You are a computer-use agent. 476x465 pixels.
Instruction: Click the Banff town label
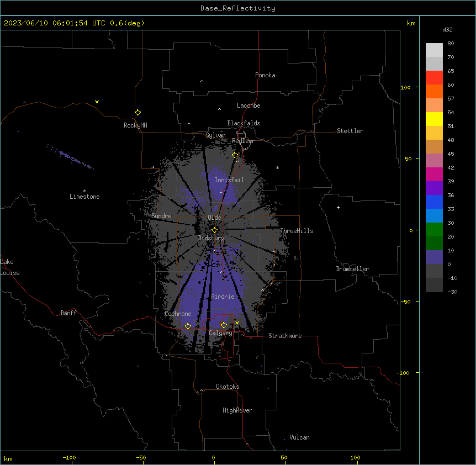pos(68,313)
